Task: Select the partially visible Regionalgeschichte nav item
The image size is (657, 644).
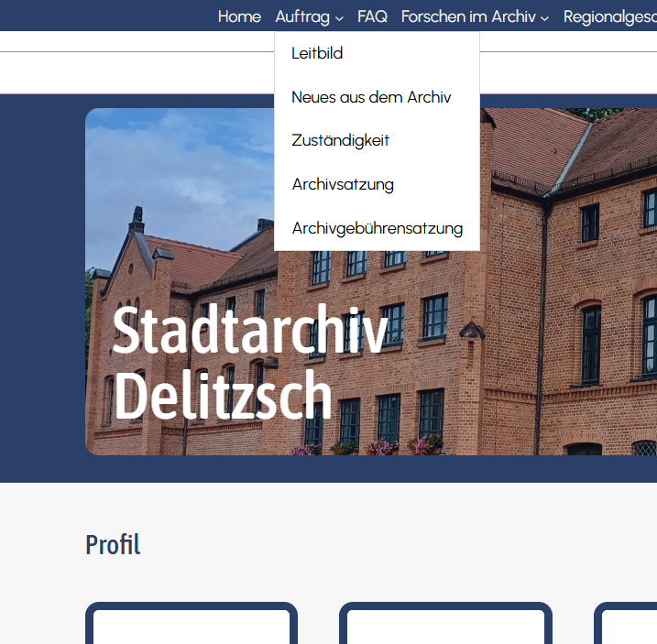Action: click(x=609, y=16)
